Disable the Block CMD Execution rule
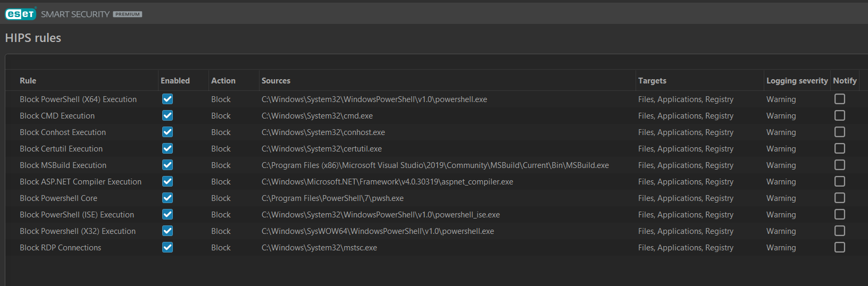This screenshot has width=868, height=286. (168, 115)
